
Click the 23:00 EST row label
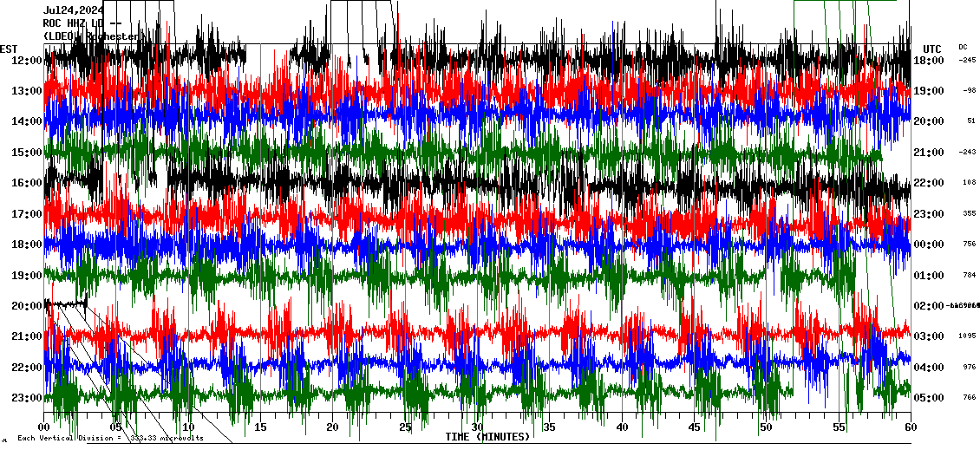point(27,398)
